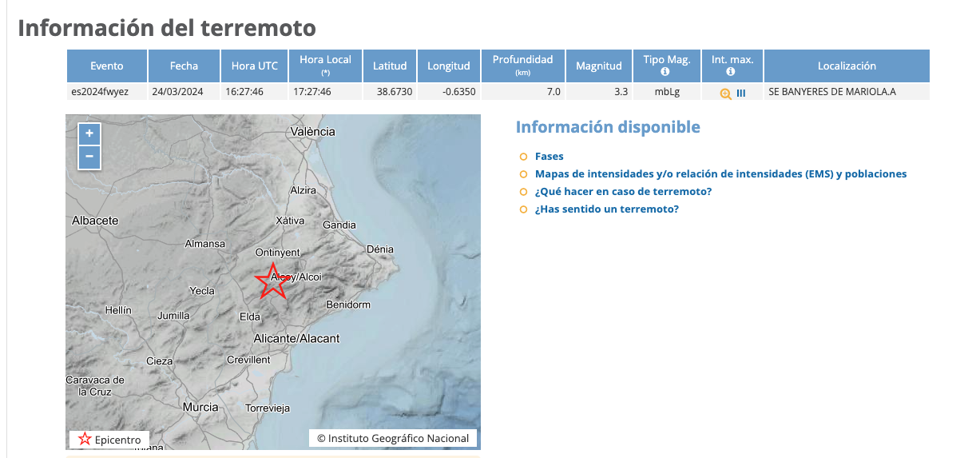The image size is (980, 458).
Task: Click info icon under Int. max. header
Action: coord(731,72)
